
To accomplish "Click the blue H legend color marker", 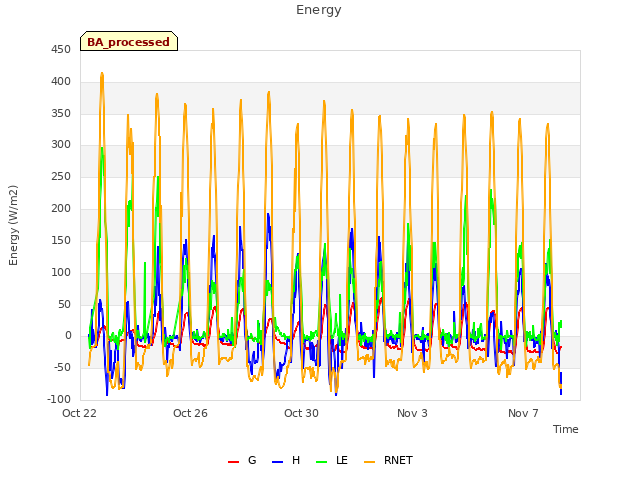I will [277, 462].
